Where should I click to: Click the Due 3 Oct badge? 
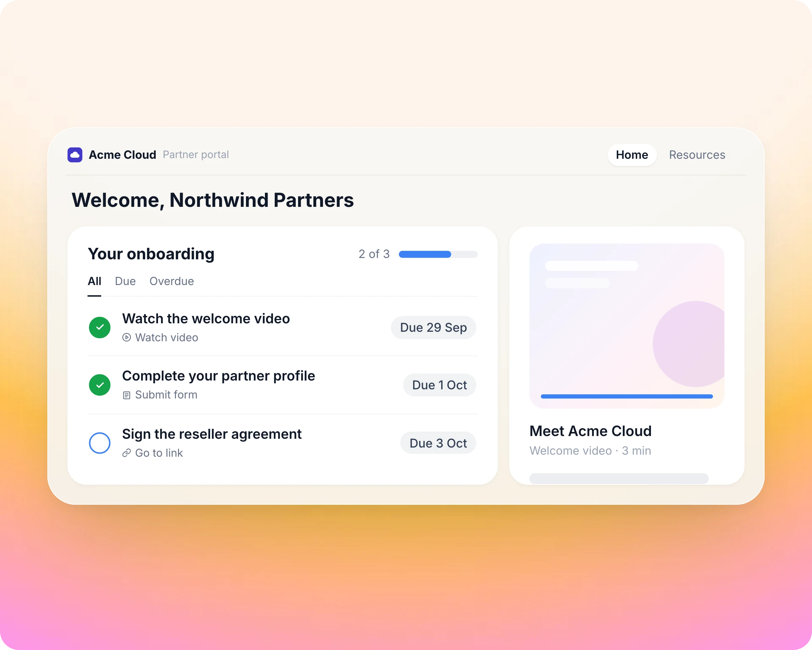pos(438,443)
